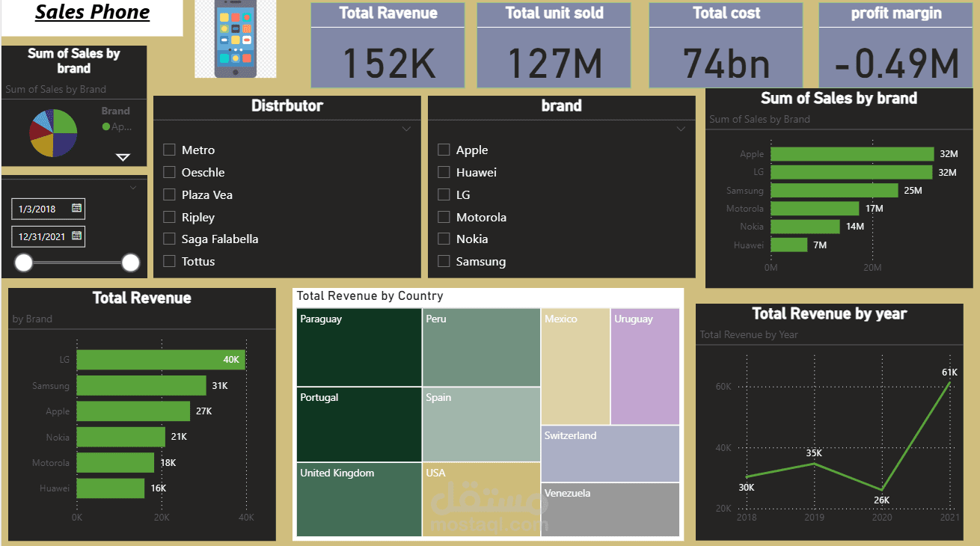Click the Total Ravenue 152K card

[x=388, y=45]
